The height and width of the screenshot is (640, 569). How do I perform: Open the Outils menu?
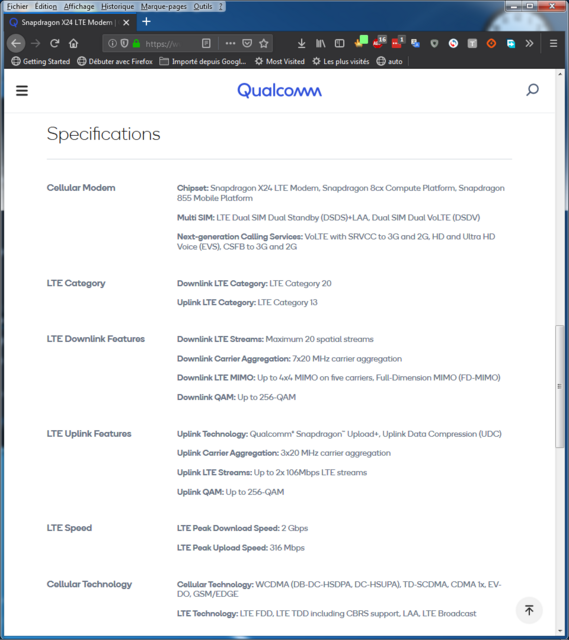tap(203, 7)
